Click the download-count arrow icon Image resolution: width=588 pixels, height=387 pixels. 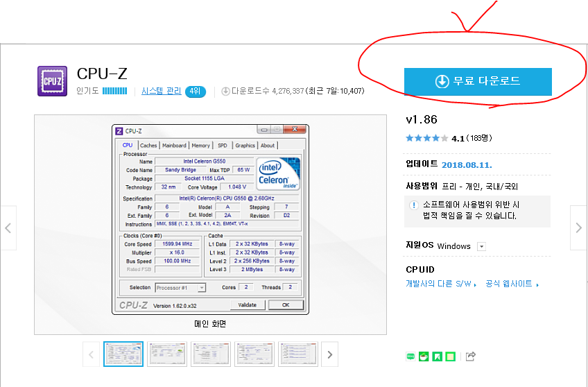tap(225, 91)
